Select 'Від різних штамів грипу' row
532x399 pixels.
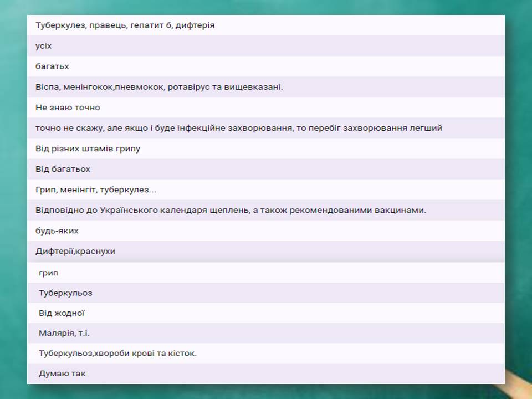click(265, 149)
